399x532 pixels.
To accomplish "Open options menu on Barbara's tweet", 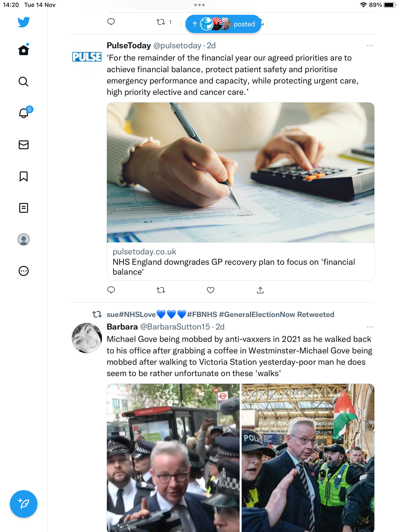I will 370,327.
